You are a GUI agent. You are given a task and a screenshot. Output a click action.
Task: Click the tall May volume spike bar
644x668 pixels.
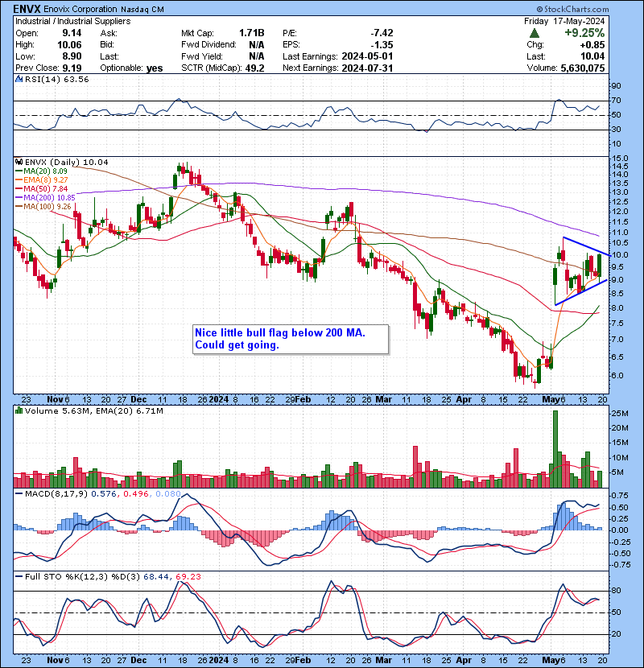coord(555,449)
